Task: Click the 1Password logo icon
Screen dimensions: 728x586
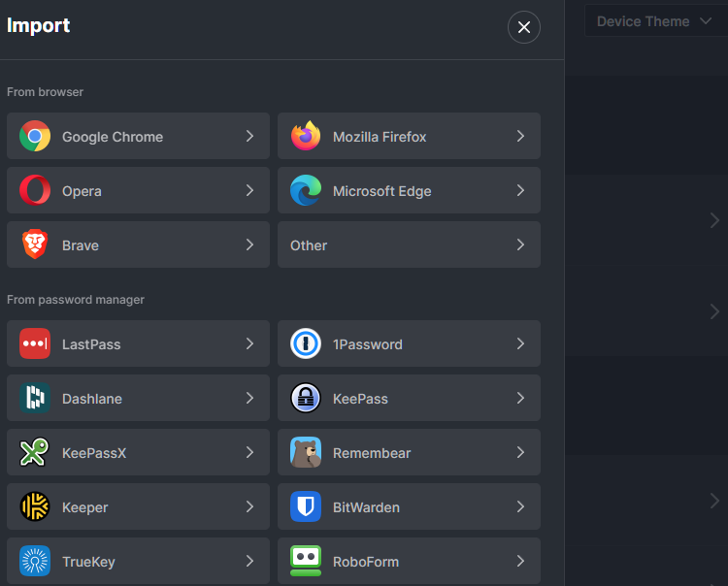Action: [x=306, y=343]
